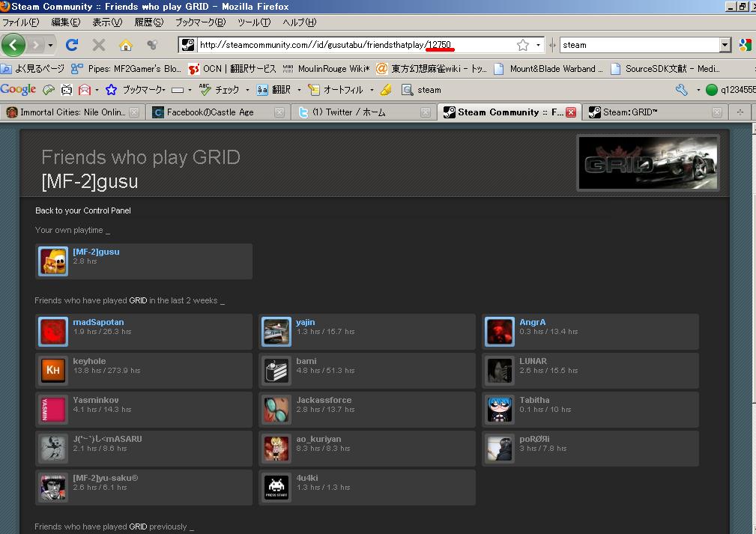Open AngrA's profile link
The height and width of the screenshot is (534, 756).
pyautogui.click(x=532, y=323)
